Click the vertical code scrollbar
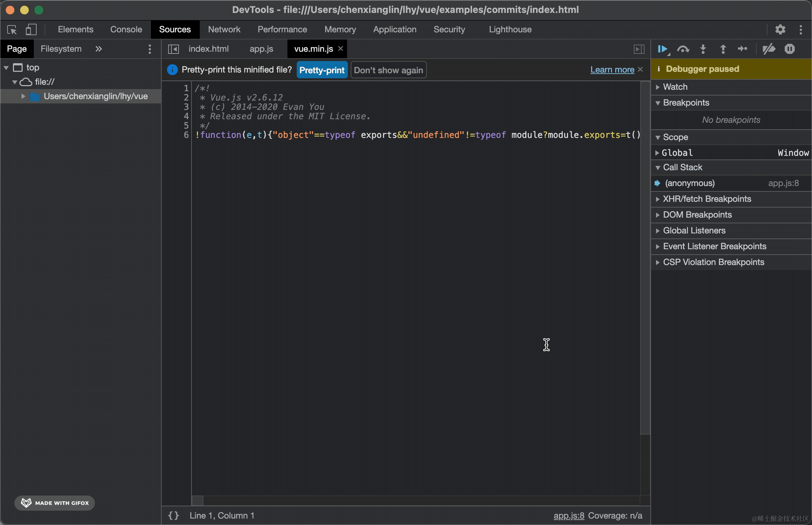Screen dimensions: 812x525 click(645, 257)
